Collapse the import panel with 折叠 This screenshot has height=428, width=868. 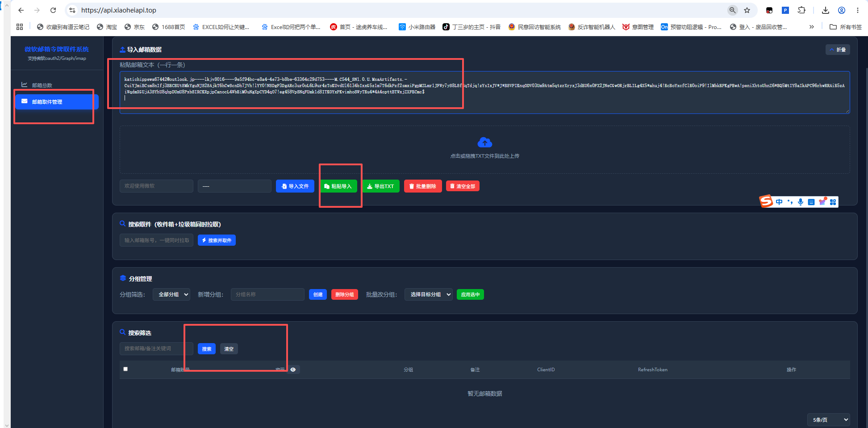coord(838,50)
